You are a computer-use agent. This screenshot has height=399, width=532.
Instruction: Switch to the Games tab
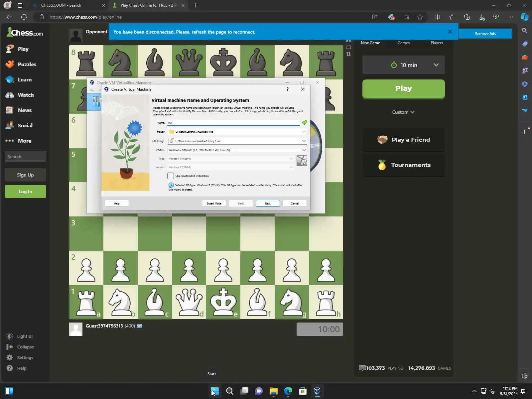(x=404, y=43)
